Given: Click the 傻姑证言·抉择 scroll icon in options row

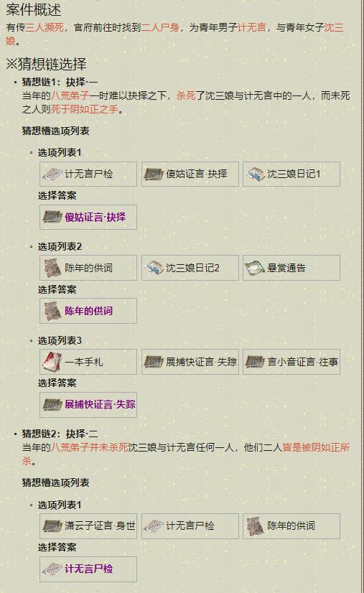Looking at the screenshot, I should tap(153, 174).
